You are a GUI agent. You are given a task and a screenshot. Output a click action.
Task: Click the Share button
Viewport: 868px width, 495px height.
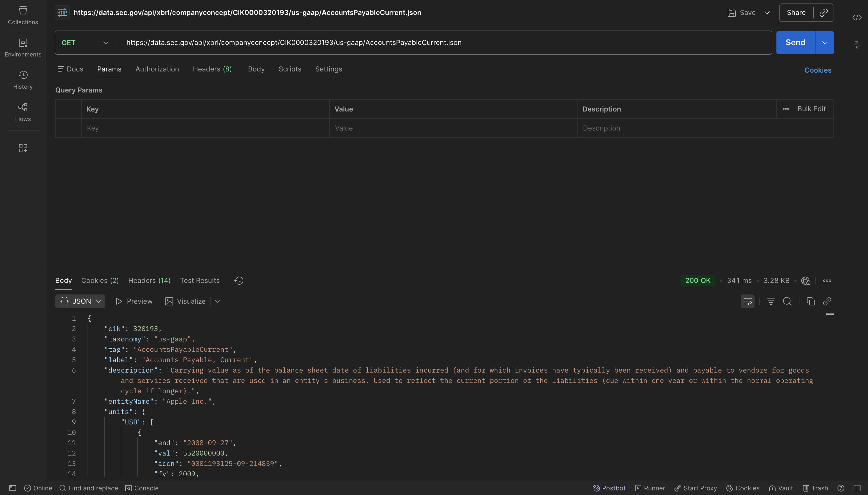pyautogui.click(x=796, y=13)
